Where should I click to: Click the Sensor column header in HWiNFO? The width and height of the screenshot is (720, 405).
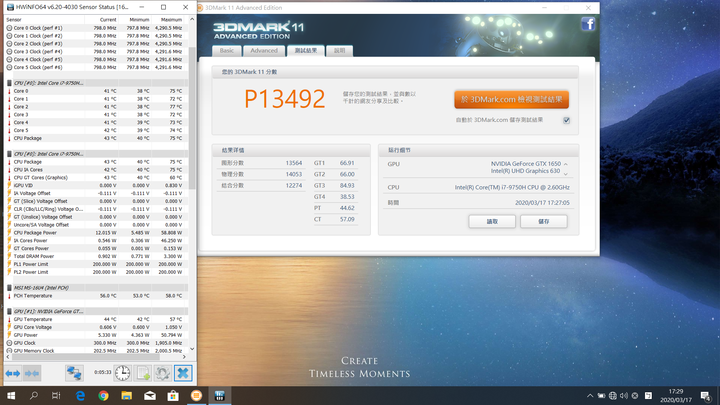coord(45,20)
